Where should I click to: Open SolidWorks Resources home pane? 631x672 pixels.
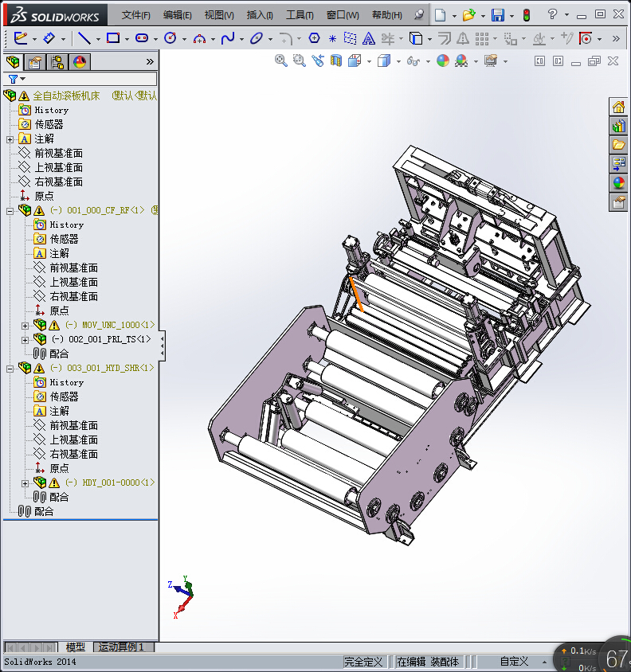tap(618, 107)
